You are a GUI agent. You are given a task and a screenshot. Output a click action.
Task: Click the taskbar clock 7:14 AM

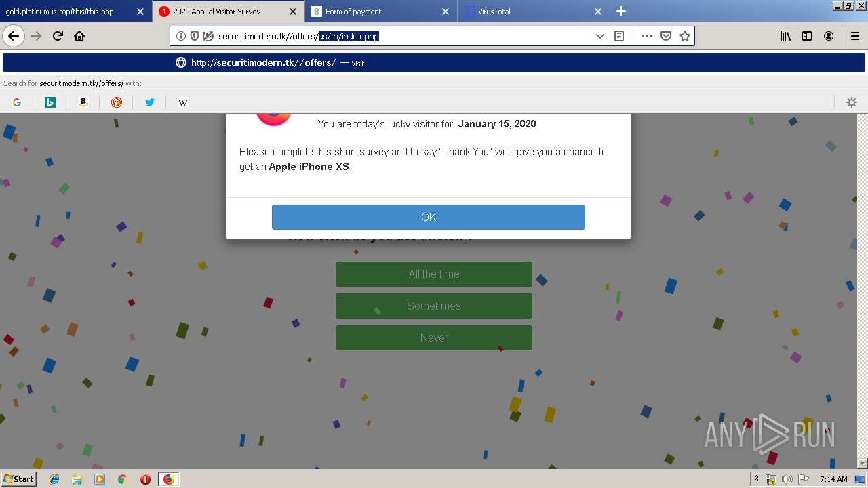[833, 479]
